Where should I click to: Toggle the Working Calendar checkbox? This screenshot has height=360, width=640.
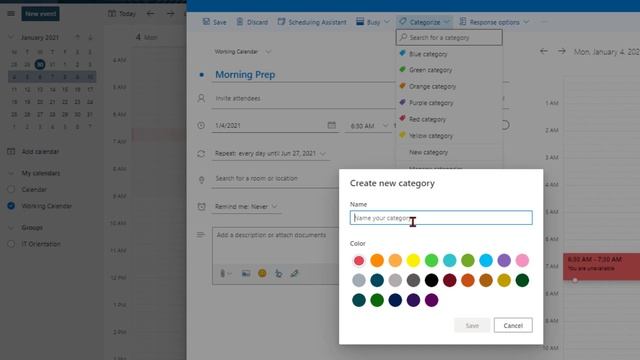(11, 206)
